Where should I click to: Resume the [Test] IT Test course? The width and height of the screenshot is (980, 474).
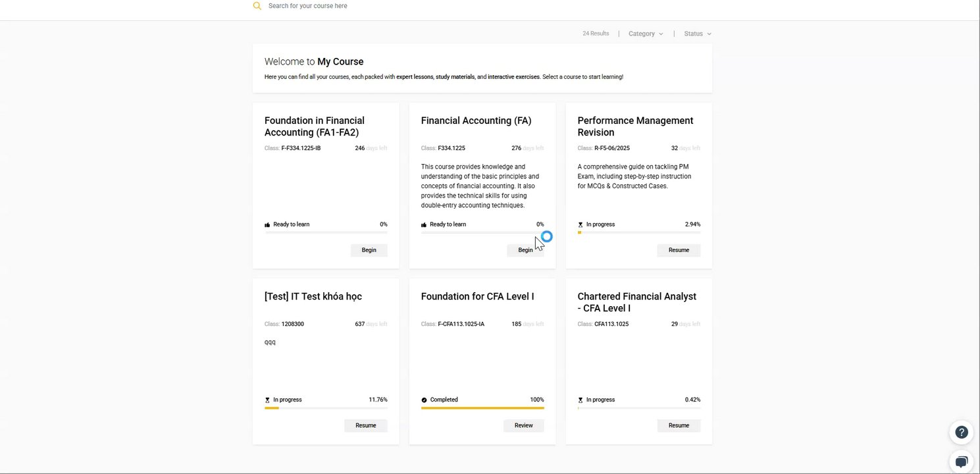point(365,426)
